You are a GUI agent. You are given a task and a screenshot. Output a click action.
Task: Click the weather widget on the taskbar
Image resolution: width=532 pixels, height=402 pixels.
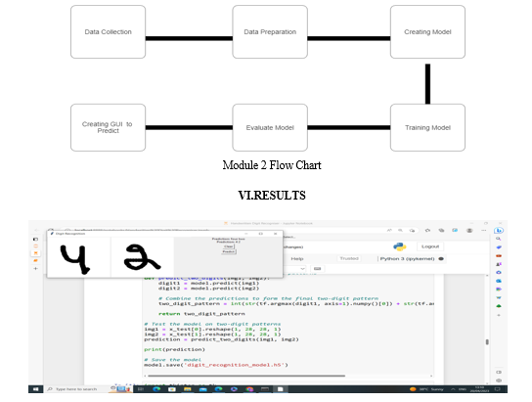[x=426, y=389]
